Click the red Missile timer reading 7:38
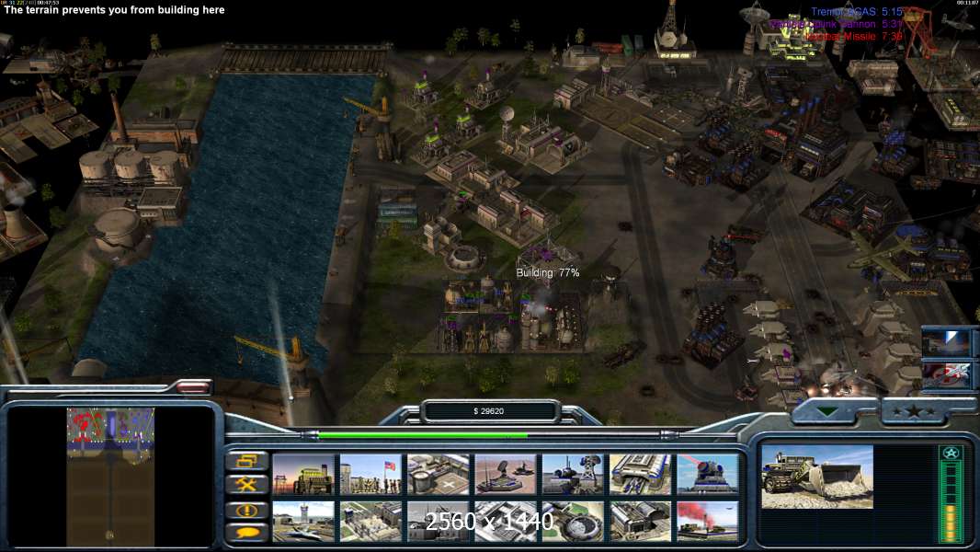 pyautogui.click(x=854, y=36)
